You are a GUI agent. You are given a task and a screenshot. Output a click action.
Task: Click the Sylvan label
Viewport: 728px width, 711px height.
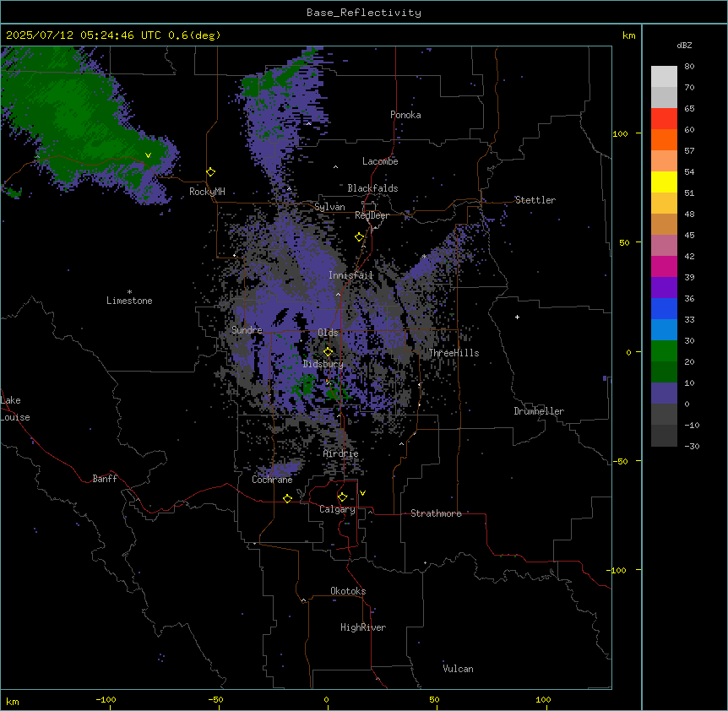pyautogui.click(x=329, y=207)
